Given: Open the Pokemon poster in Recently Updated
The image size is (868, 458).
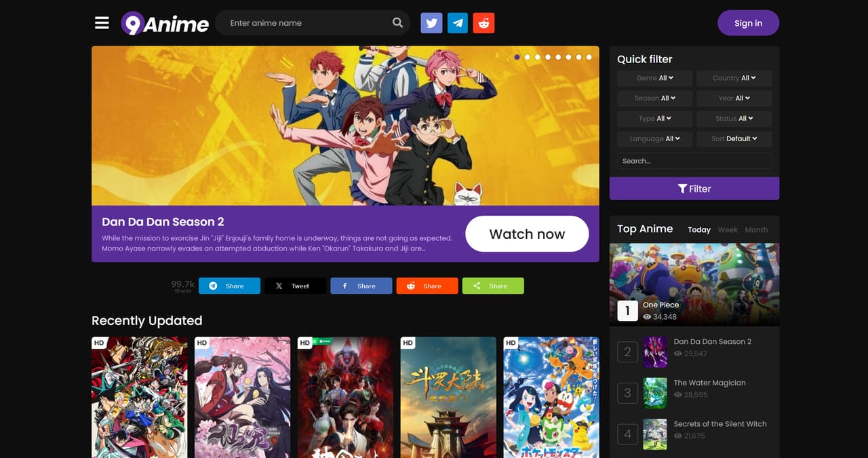Looking at the screenshot, I should [x=551, y=398].
